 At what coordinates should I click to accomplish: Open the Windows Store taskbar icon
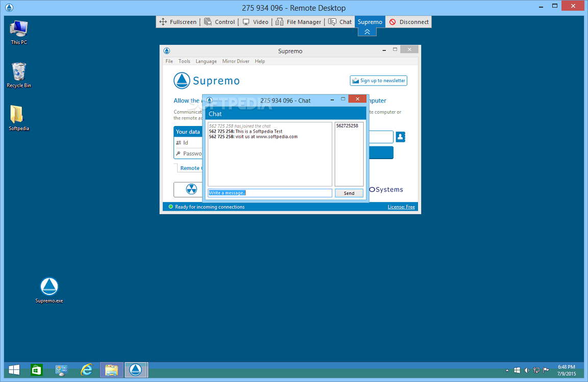pyautogui.click(x=36, y=370)
